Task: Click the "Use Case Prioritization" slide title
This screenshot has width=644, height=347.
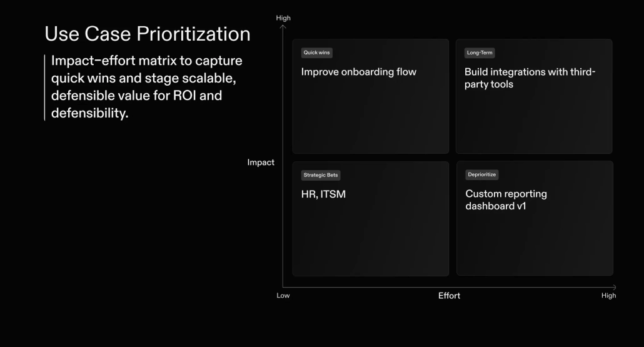Action: pyautogui.click(x=148, y=34)
